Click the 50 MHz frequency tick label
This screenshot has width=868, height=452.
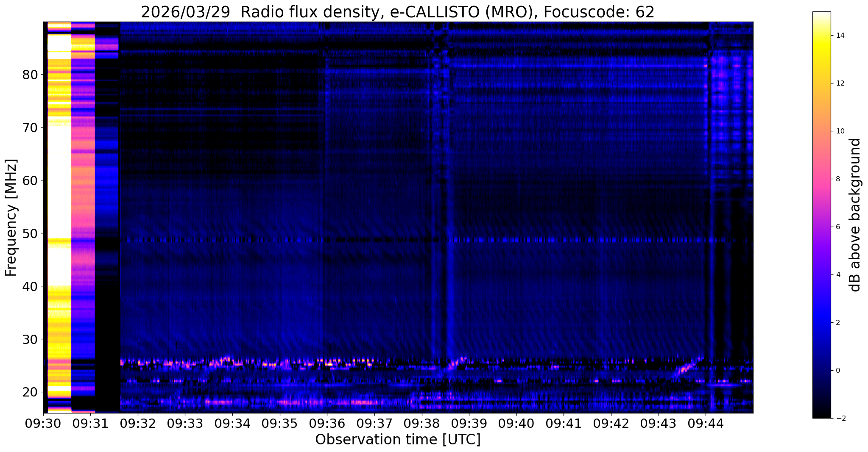[30, 233]
